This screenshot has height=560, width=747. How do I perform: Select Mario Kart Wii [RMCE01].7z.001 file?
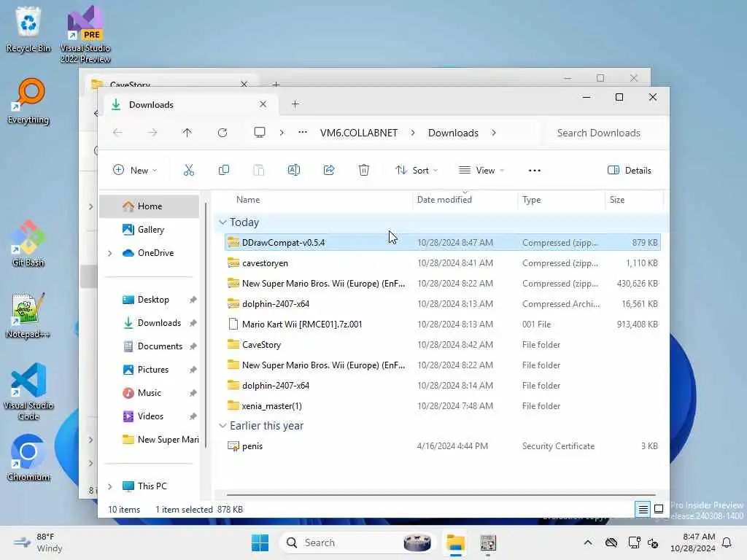click(x=442, y=324)
